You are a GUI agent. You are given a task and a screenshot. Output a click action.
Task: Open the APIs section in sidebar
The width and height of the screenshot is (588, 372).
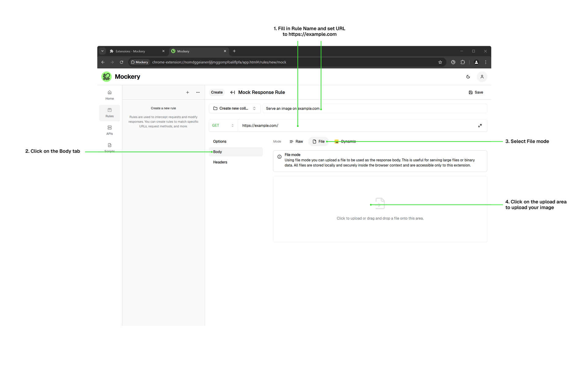(109, 130)
